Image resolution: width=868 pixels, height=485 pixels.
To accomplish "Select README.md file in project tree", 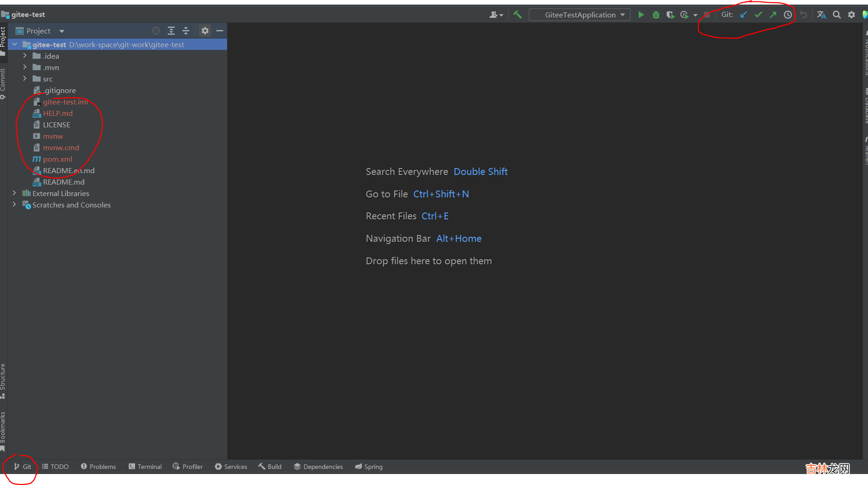I will [64, 182].
